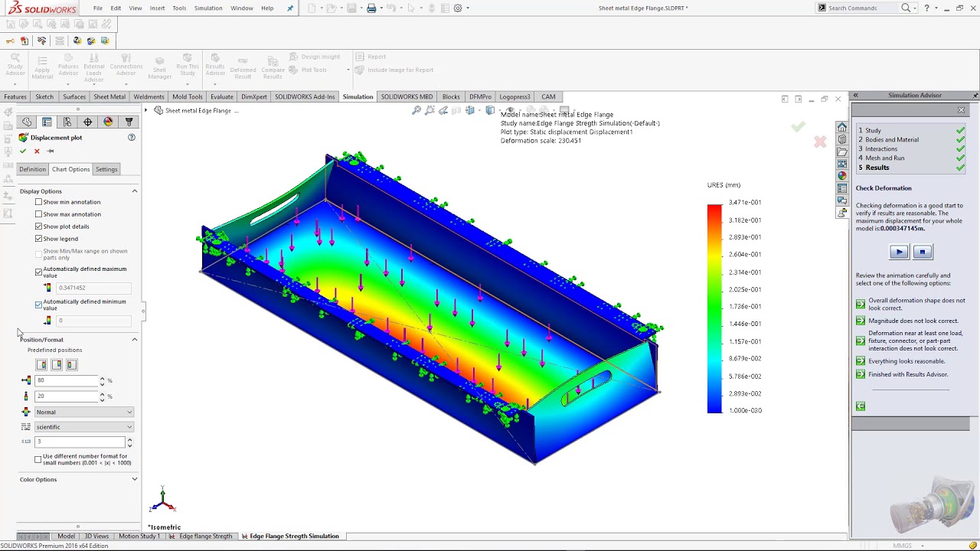Click the minimum value color icon
980x551 pixels.
click(47, 321)
